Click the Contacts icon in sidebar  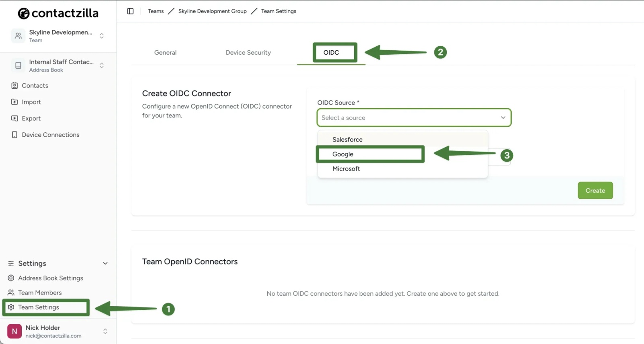[x=14, y=86]
